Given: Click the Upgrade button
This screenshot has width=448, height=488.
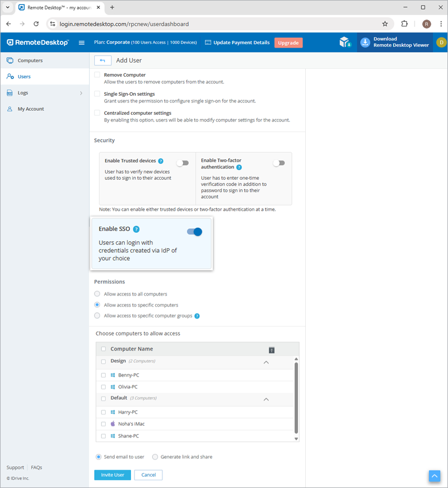Looking at the screenshot, I should tap(288, 43).
